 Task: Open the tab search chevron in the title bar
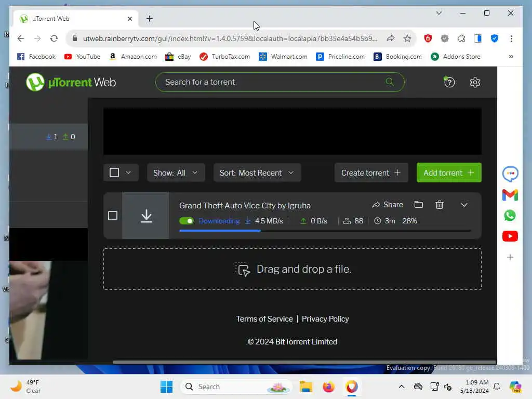tap(438, 13)
